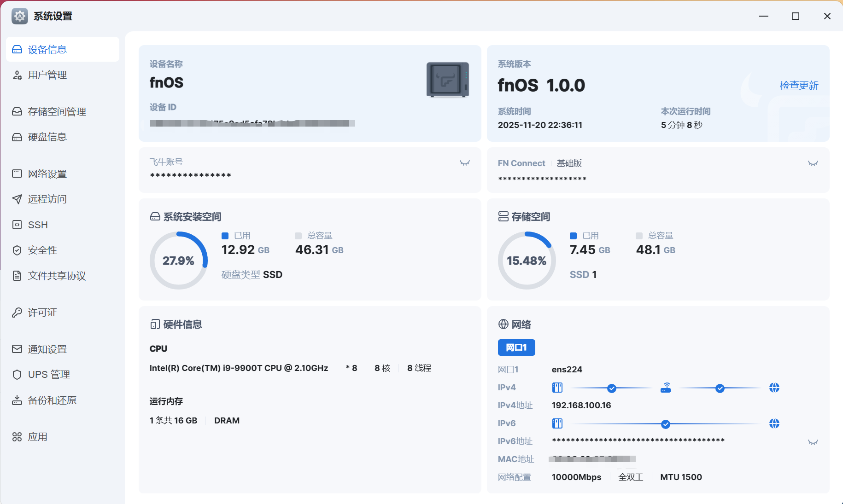Click the router icon in IPv4 row
This screenshot has height=504, width=843.
click(666, 388)
